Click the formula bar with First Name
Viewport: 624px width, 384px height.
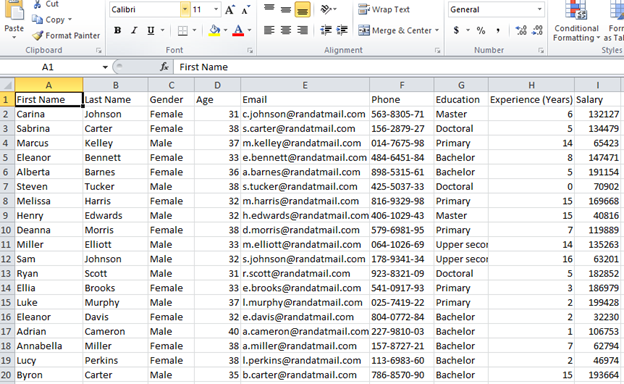tap(398, 67)
